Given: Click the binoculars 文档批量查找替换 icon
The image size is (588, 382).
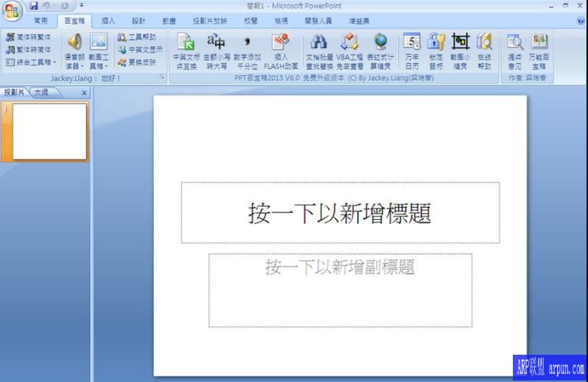Looking at the screenshot, I should [319, 52].
